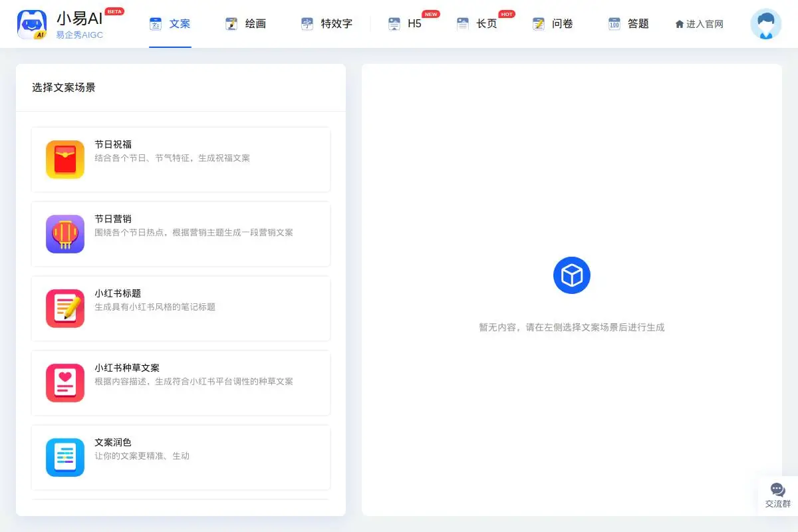Click the NEW badge on H5

pyautogui.click(x=431, y=14)
